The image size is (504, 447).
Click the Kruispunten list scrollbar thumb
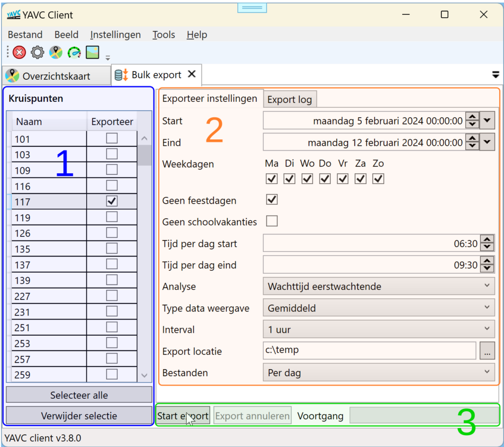click(x=144, y=156)
